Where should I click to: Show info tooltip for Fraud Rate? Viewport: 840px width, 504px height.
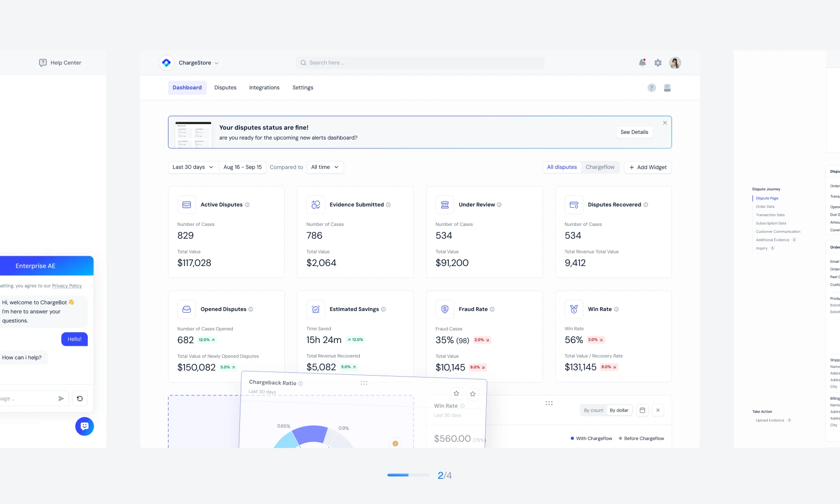pyautogui.click(x=492, y=309)
